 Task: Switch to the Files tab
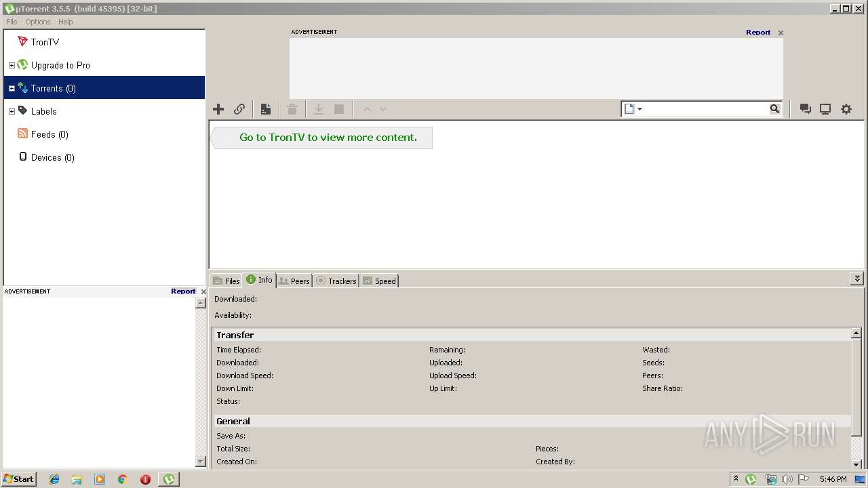[226, 281]
